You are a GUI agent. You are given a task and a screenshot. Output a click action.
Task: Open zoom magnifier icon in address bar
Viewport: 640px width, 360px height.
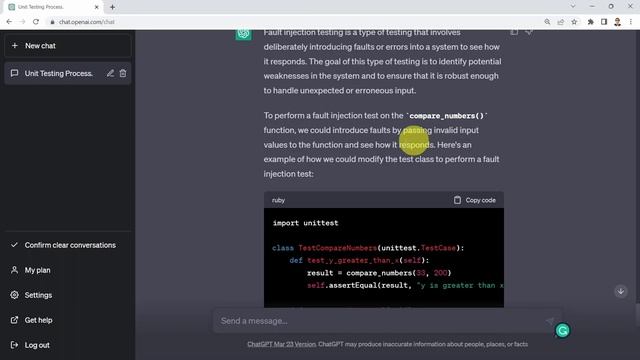[547, 22]
